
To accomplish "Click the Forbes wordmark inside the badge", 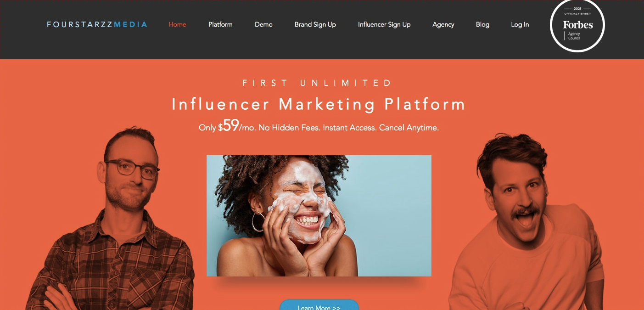I will tap(578, 25).
